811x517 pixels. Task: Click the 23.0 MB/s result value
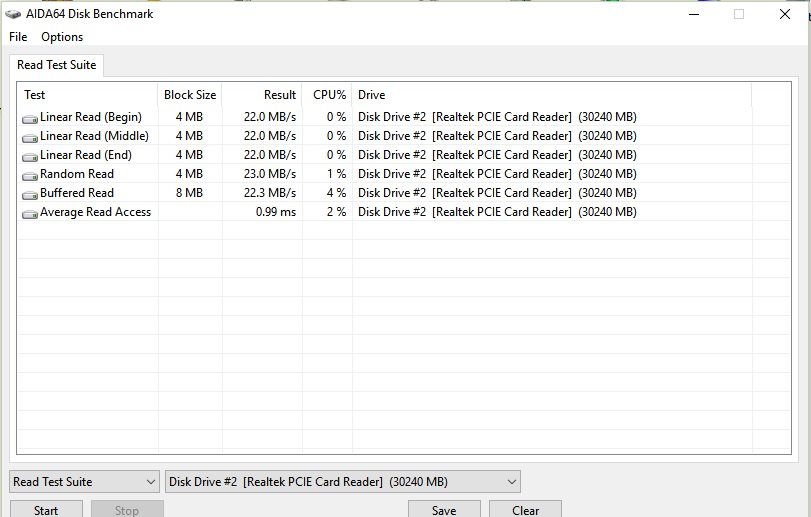[270, 174]
